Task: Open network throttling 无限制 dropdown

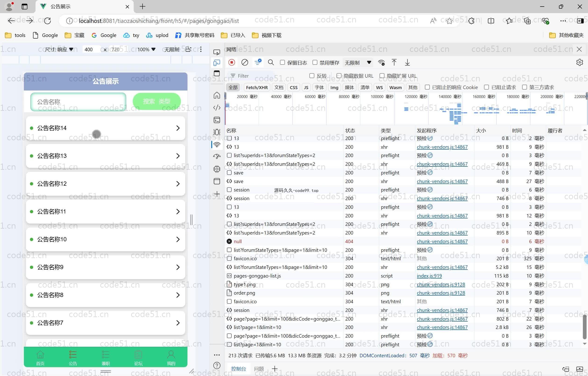Action: (358, 63)
